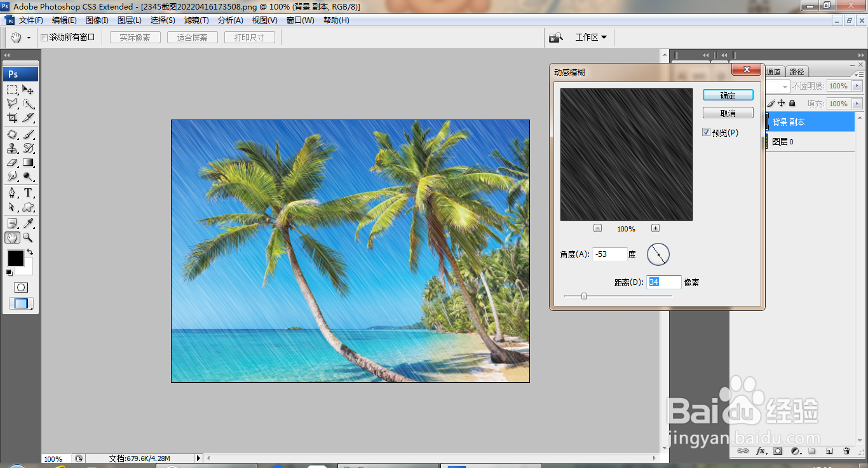The height and width of the screenshot is (468, 868).
Task: Click the 打印尺寸 button
Action: point(250,38)
